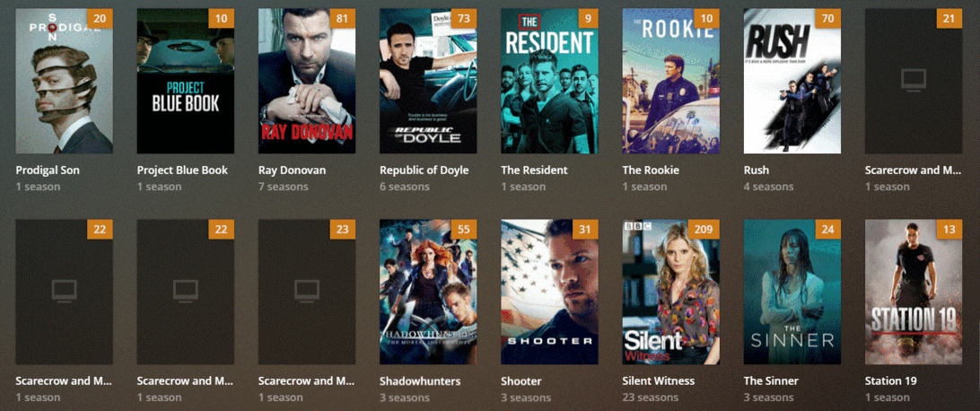This screenshot has width=980, height=411.
Task: Click the 81 episode badge on Ray Donovan
Action: pyautogui.click(x=343, y=19)
